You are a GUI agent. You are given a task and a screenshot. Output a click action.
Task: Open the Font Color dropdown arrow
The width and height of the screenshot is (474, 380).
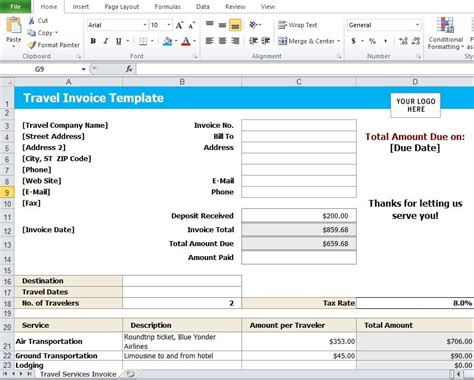[195, 41]
